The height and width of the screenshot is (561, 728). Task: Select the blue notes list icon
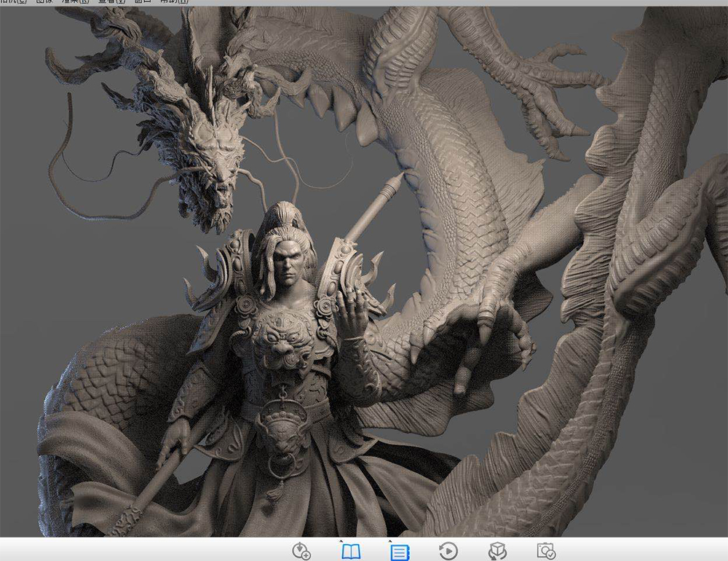[399, 553]
